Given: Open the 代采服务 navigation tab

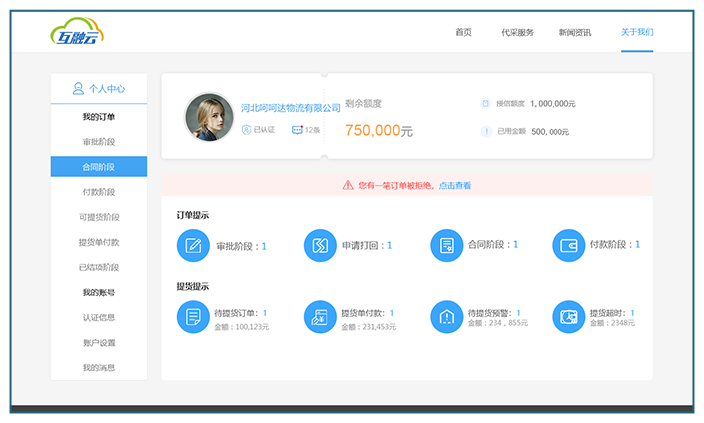Looking at the screenshot, I should 517,32.
